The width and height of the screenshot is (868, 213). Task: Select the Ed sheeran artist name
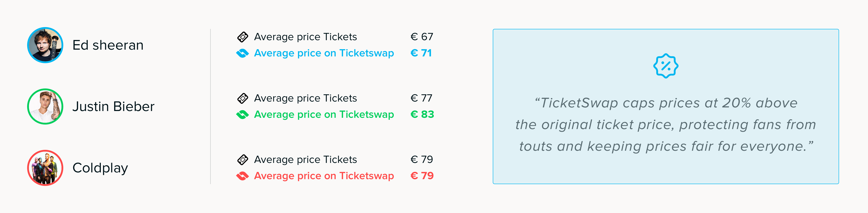(x=108, y=45)
